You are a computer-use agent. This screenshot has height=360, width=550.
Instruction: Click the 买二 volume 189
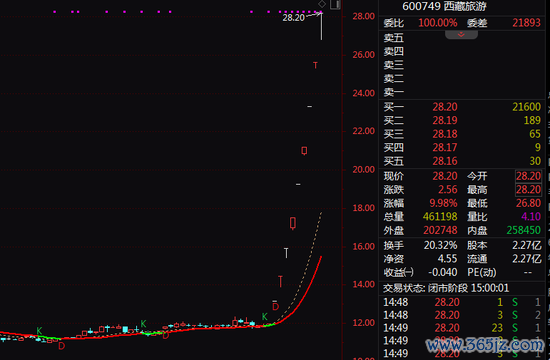point(532,120)
